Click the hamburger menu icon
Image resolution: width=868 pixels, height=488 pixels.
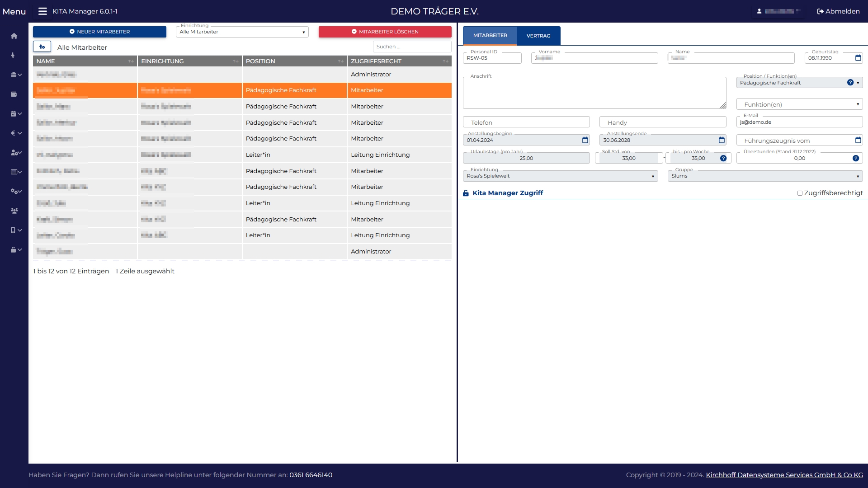point(42,11)
